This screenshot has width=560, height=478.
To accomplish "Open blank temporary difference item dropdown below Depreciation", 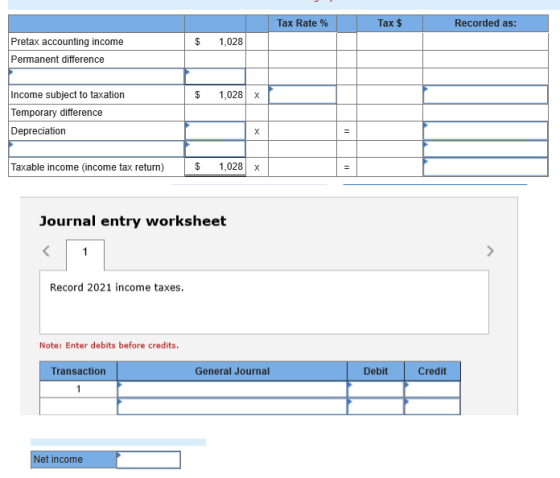I will click(x=96, y=149).
